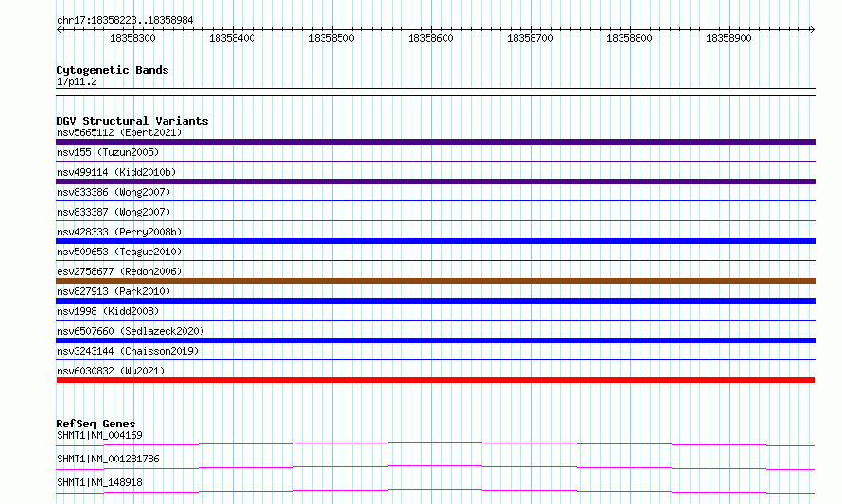The height and width of the screenshot is (504, 842).
Task: Click the purple bar of nsv5665112
Action: (435, 142)
